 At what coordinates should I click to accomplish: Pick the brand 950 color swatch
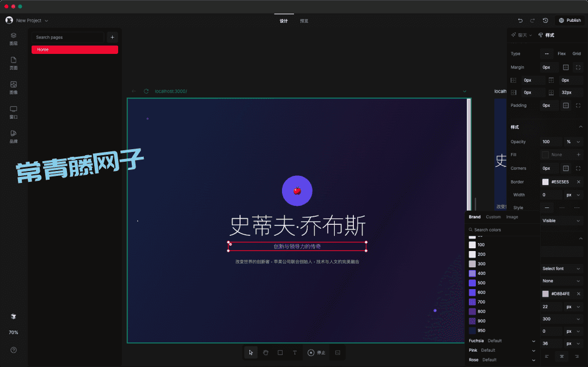tap(472, 331)
